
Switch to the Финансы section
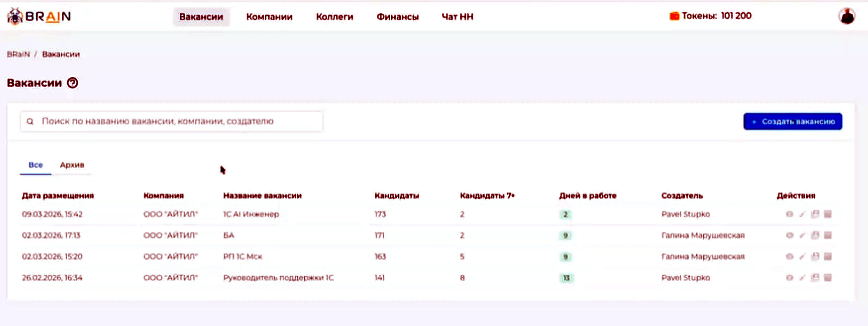point(398,17)
